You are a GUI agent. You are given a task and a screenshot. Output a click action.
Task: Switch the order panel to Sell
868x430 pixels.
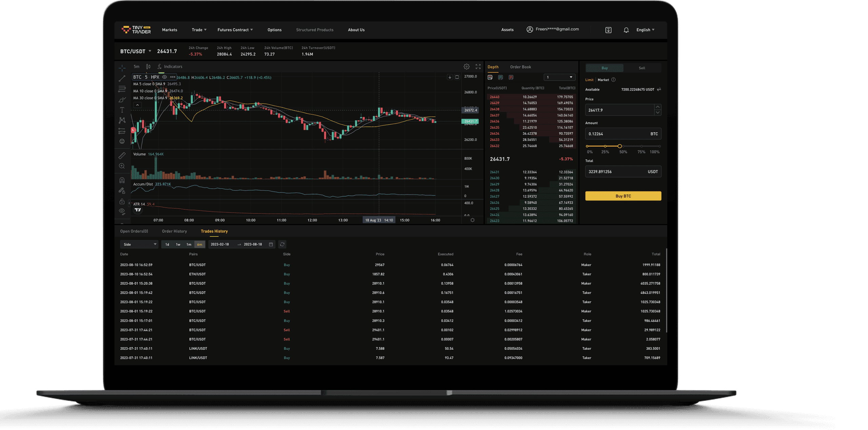coord(642,68)
